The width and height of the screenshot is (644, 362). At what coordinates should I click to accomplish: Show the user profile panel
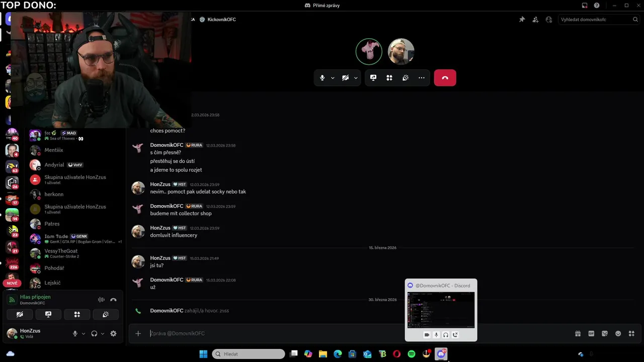549,20
